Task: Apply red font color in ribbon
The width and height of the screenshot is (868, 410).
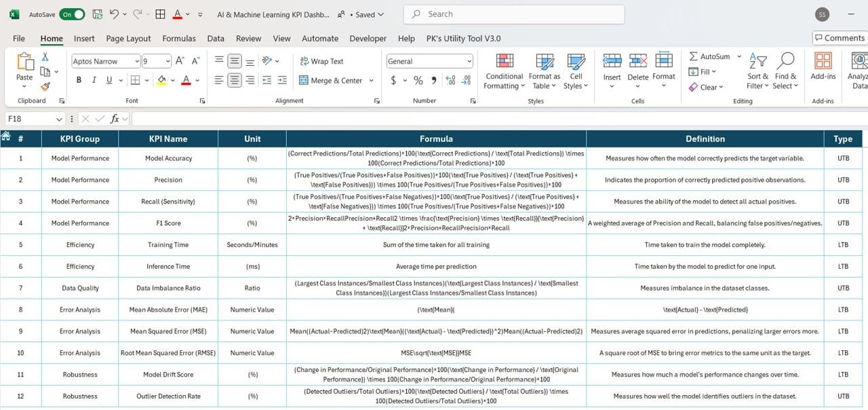Action: 186,80
